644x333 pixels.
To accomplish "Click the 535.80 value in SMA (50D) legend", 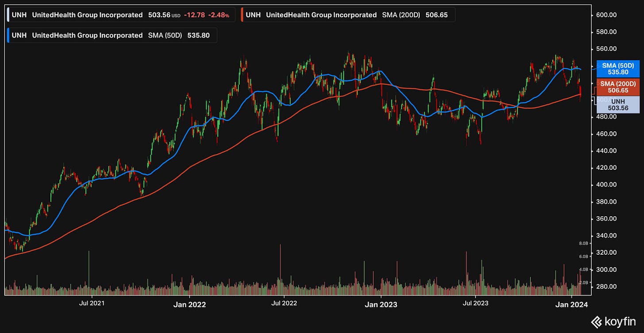I will pyautogui.click(x=199, y=35).
